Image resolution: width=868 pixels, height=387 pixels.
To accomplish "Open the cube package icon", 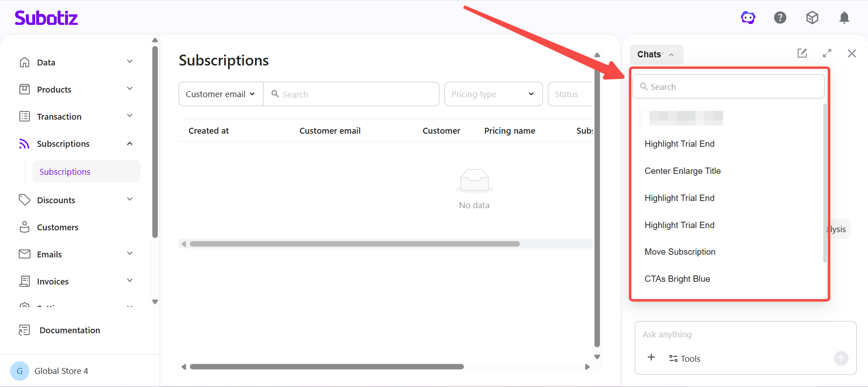I will coord(812,18).
